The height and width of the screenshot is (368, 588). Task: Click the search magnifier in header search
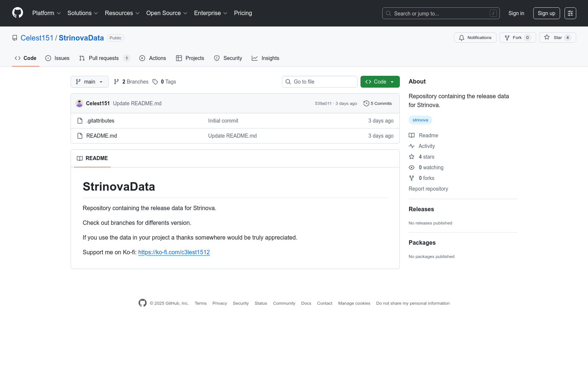tap(388, 13)
